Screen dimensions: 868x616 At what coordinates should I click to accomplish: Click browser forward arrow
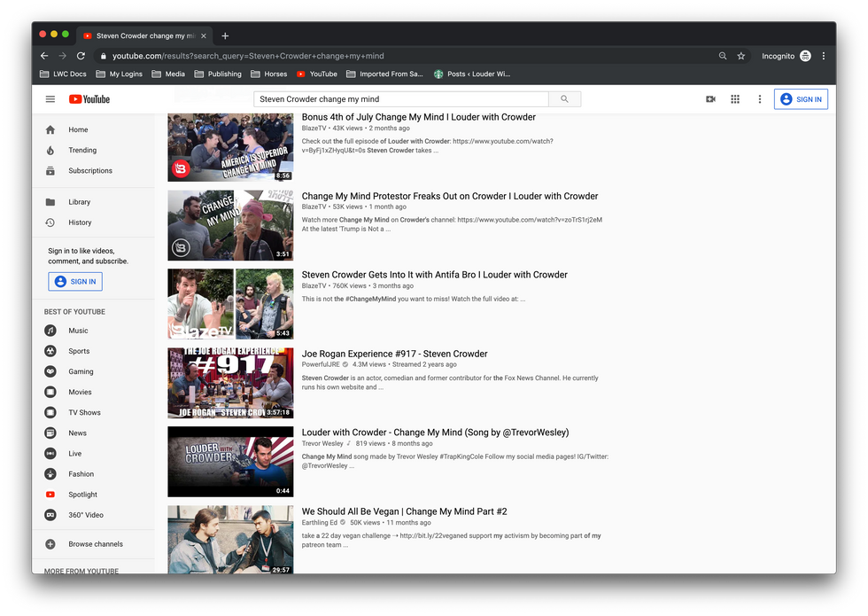click(63, 56)
